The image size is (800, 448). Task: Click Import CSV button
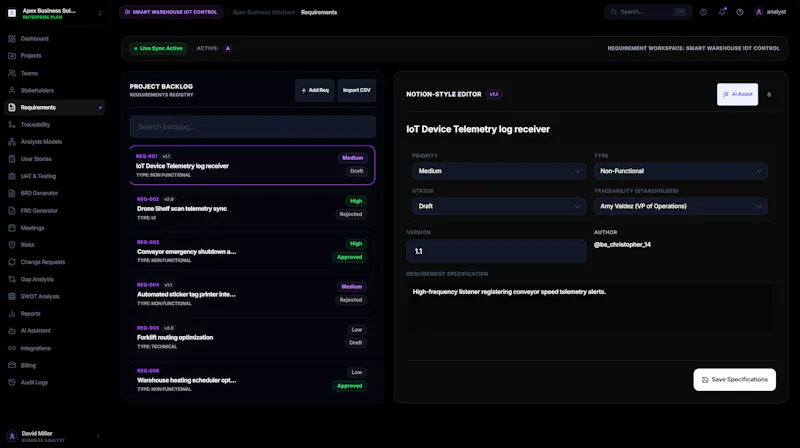(x=357, y=90)
